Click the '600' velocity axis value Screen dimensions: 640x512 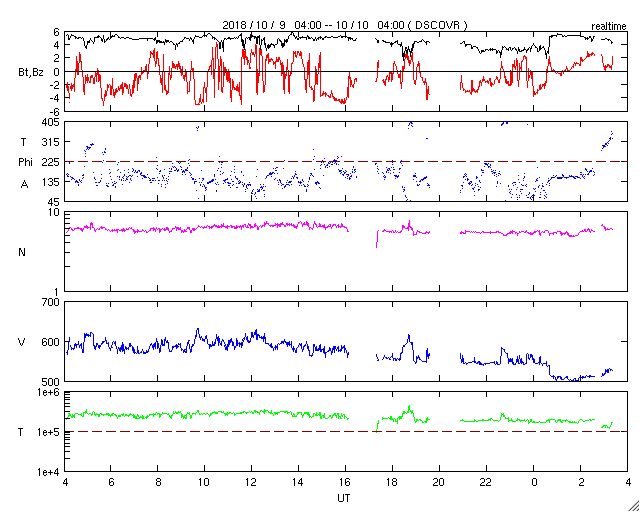(51, 342)
